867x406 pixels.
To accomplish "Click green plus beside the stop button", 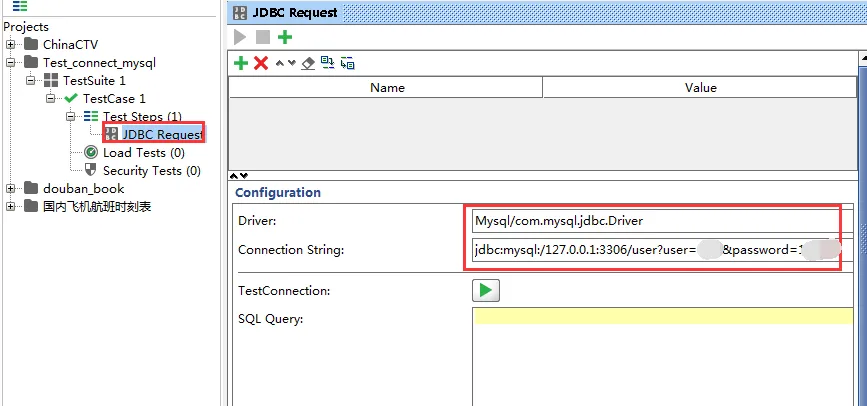I will [x=285, y=37].
